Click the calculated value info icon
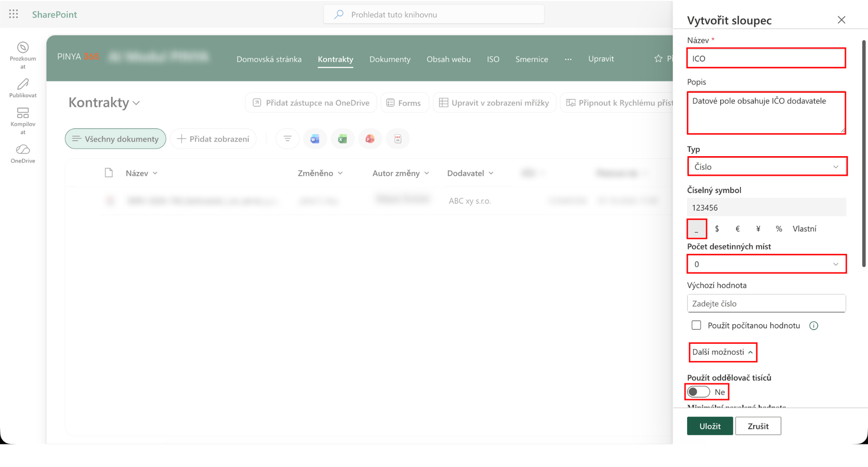 click(x=814, y=326)
